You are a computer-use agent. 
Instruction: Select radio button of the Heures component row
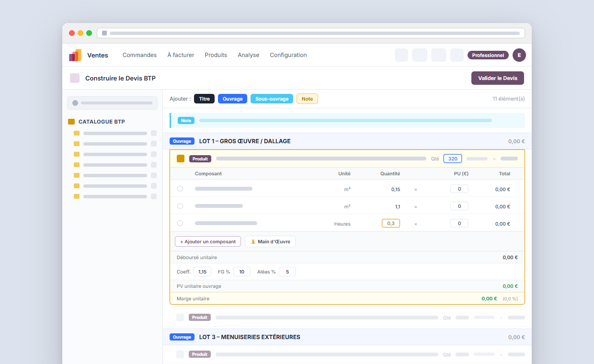coord(180,223)
